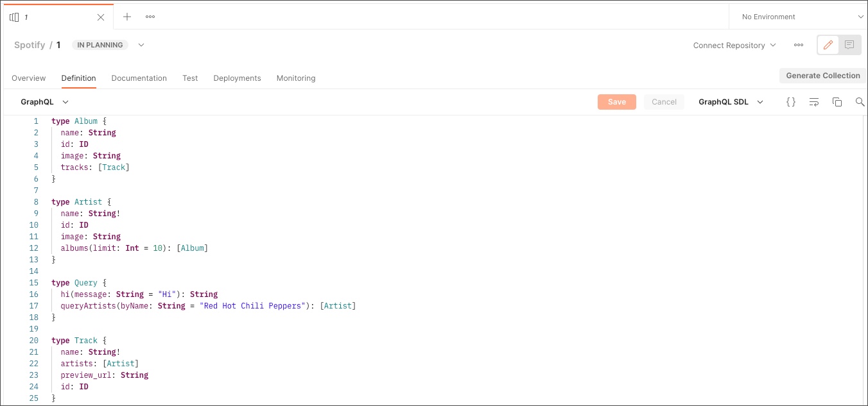868x406 pixels.
Task: Beautify the schema with the curly braces icon
Action: (x=791, y=101)
